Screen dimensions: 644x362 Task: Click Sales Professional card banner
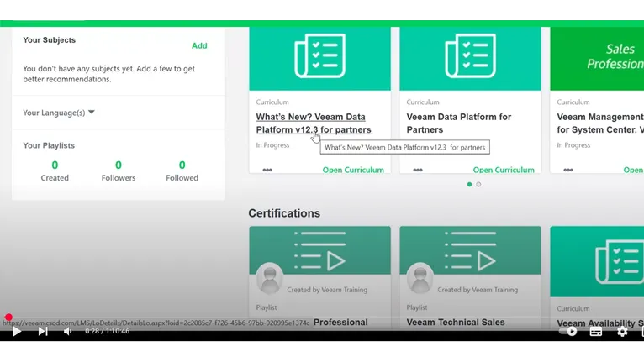point(597,58)
